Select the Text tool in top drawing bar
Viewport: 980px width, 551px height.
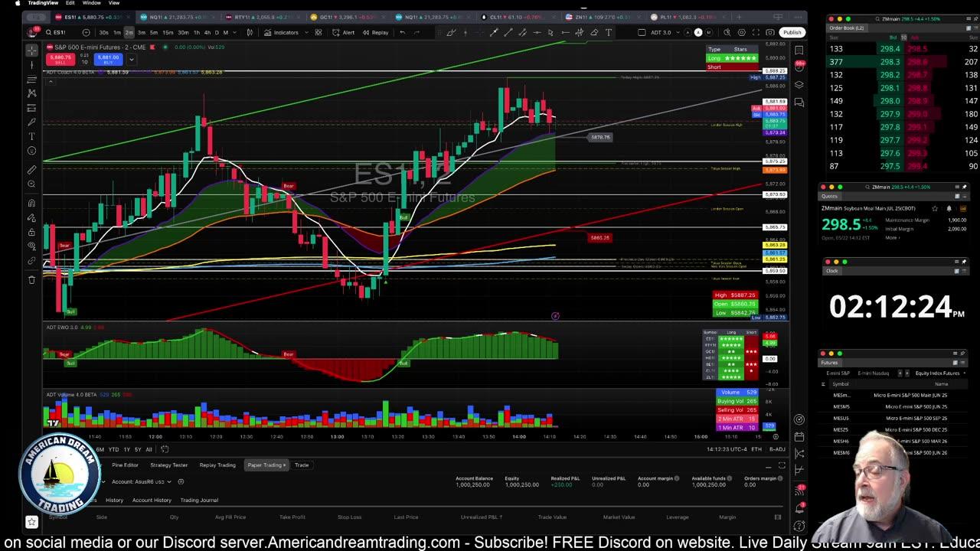[x=609, y=32]
